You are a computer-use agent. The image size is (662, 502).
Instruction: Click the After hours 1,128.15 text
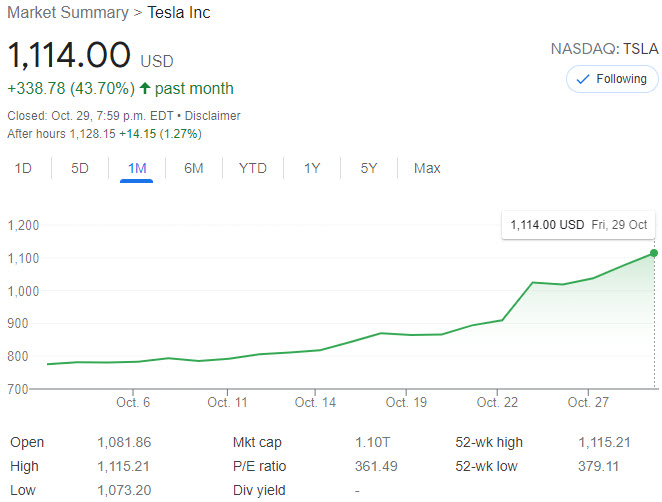click(x=61, y=134)
